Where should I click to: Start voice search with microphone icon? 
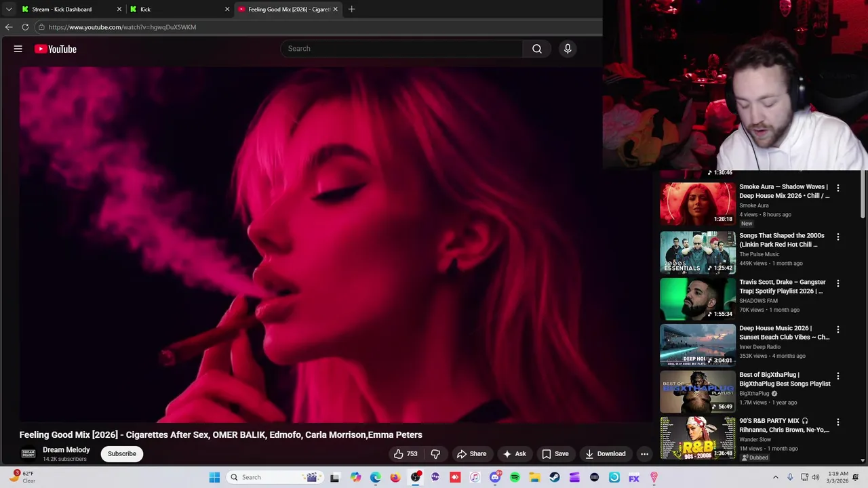click(x=568, y=49)
